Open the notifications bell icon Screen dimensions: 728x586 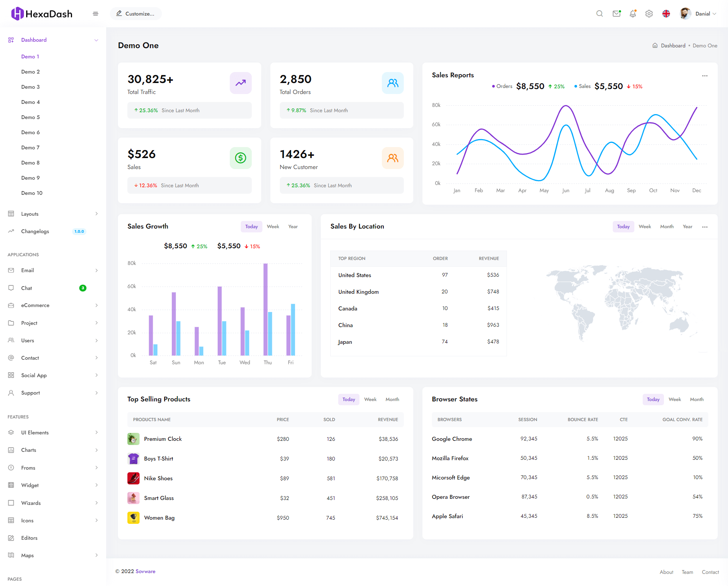pos(632,14)
